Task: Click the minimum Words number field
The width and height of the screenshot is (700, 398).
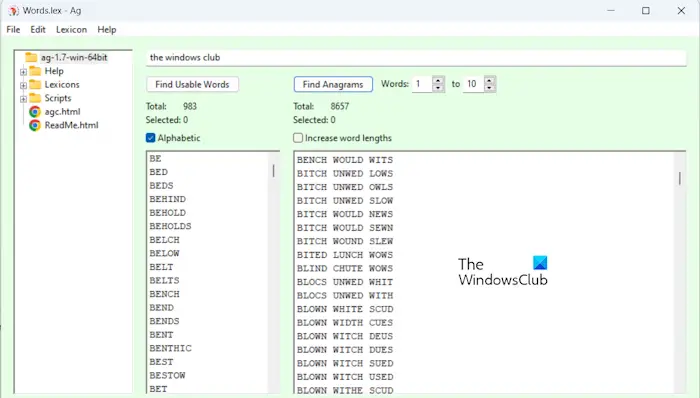Action: point(422,84)
